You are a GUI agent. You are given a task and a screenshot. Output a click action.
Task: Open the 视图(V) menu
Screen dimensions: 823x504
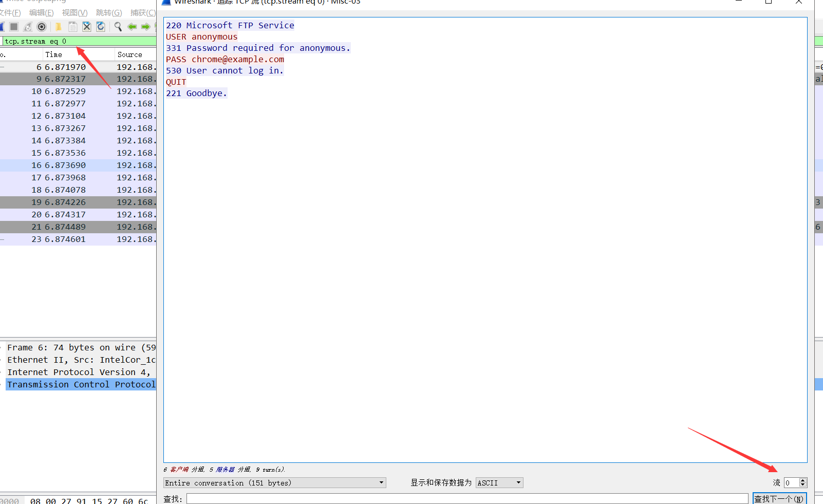coord(75,13)
